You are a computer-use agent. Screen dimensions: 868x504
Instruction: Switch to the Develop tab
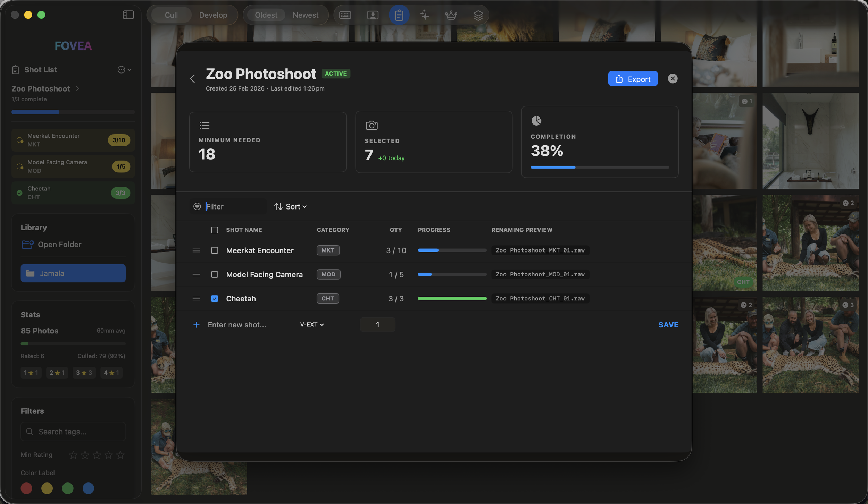(213, 15)
